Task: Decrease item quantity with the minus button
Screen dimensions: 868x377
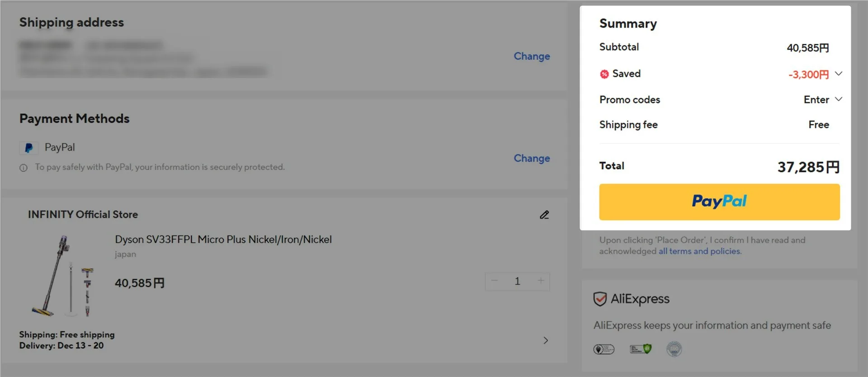Action: pyautogui.click(x=495, y=281)
